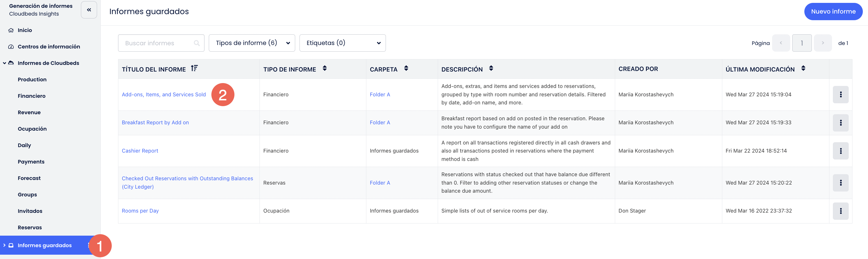868x259 pixels.
Task: Collapse the Informes de Cloudbeds tree section
Action: tap(4, 63)
